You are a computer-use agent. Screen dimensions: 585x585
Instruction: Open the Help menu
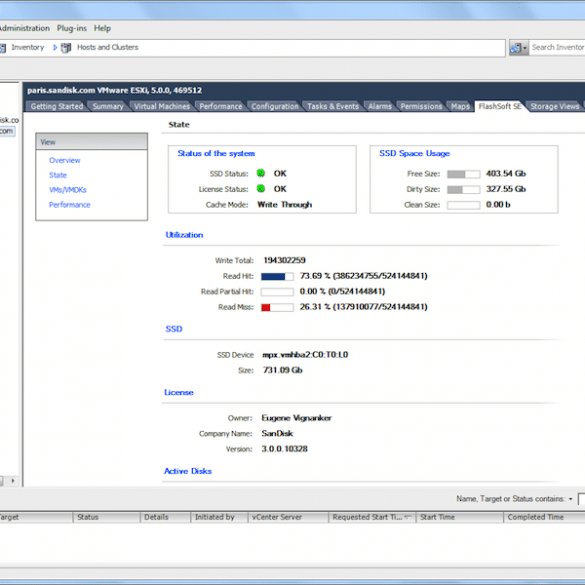102,28
